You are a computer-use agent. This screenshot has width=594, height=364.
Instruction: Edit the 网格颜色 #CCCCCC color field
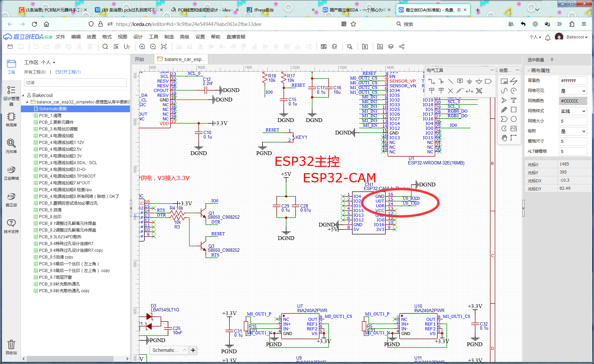pyautogui.click(x=573, y=101)
